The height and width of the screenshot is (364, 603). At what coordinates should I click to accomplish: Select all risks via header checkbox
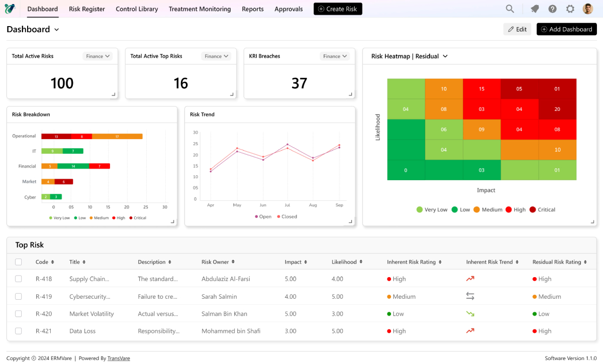coord(18,262)
